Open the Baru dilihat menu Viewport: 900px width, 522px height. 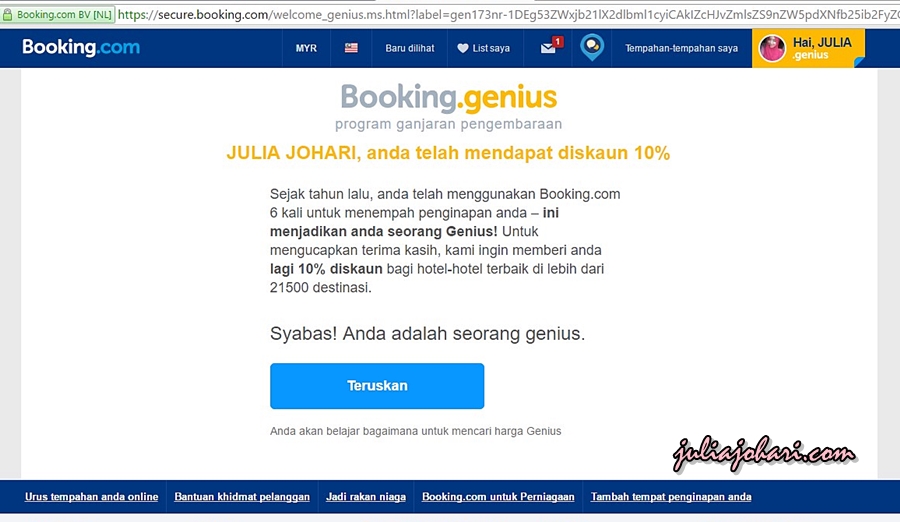(410, 48)
